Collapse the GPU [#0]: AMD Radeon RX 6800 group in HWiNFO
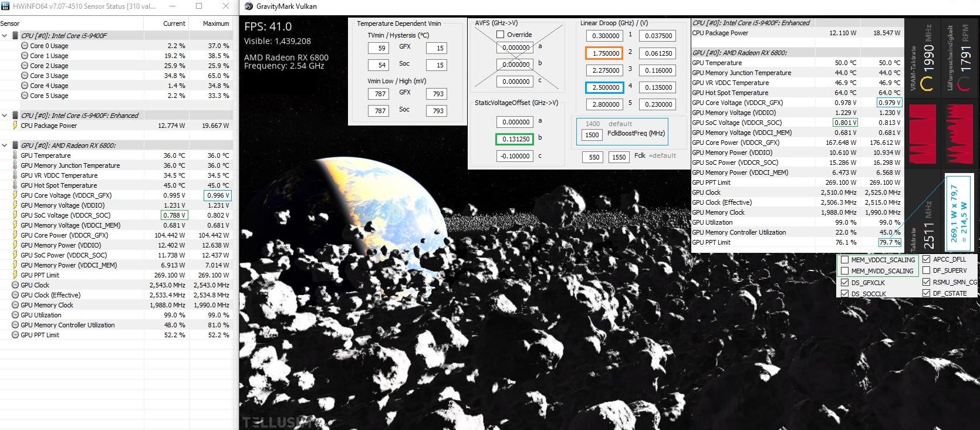The image size is (980, 430). [5, 145]
